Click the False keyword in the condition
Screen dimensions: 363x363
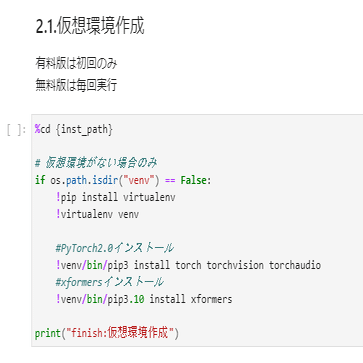(x=194, y=180)
